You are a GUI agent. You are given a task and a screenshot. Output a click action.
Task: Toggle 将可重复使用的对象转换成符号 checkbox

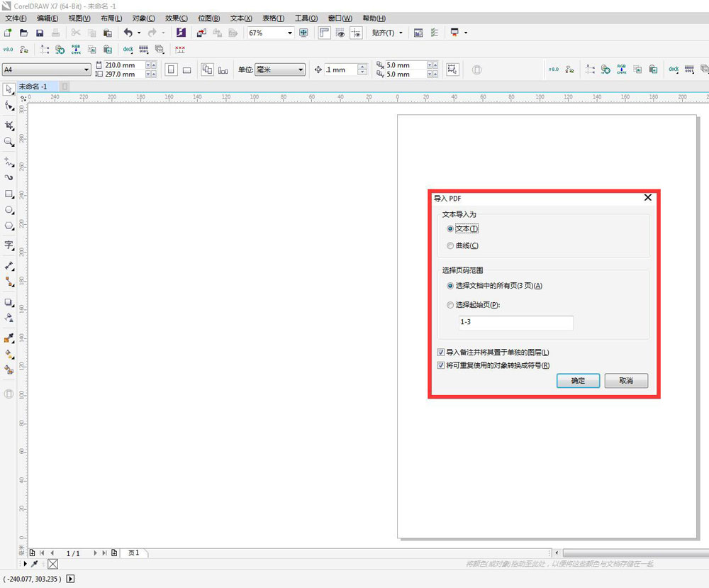(441, 365)
